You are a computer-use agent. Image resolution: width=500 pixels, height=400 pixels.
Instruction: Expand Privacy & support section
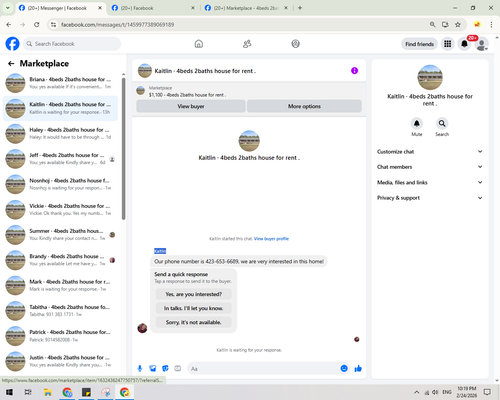point(430,198)
